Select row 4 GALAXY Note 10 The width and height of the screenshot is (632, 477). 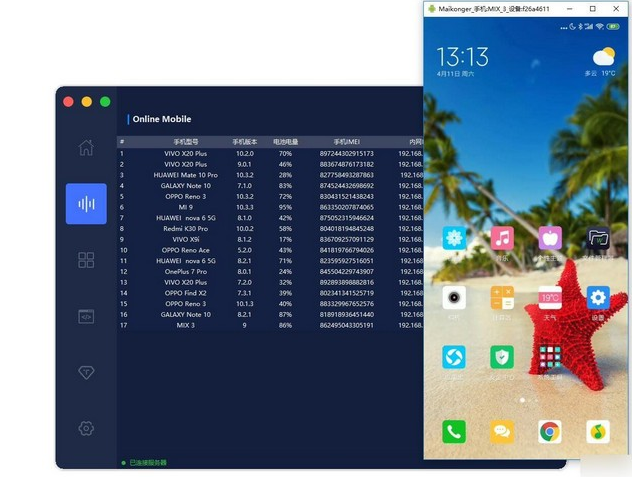[270, 186]
